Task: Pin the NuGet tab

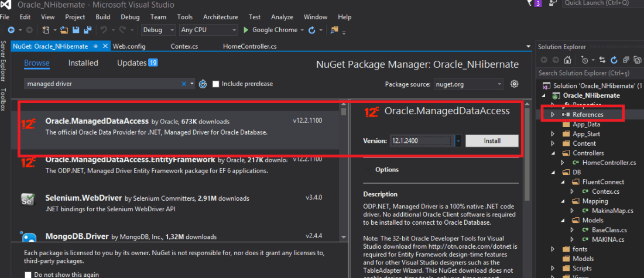Action: [95, 46]
